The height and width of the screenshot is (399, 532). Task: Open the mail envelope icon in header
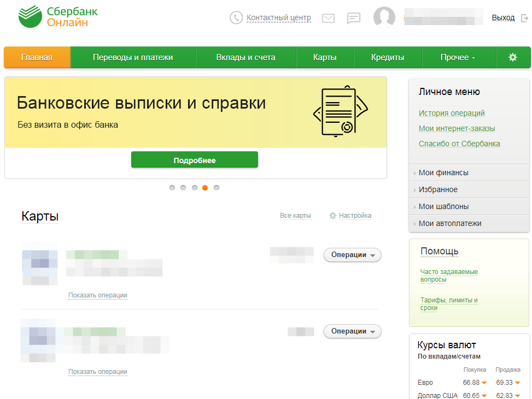click(328, 18)
